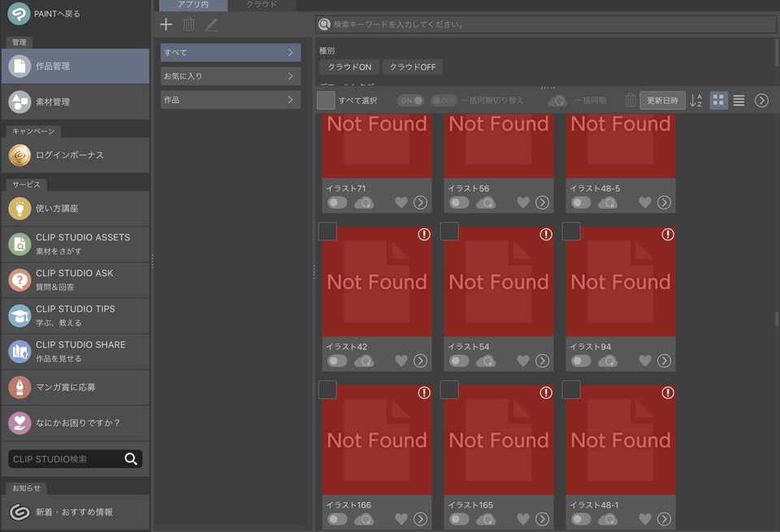Expand the お気に入り category
Viewport: 780px width, 532px height.
pyautogui.click(x=231, y=76)
